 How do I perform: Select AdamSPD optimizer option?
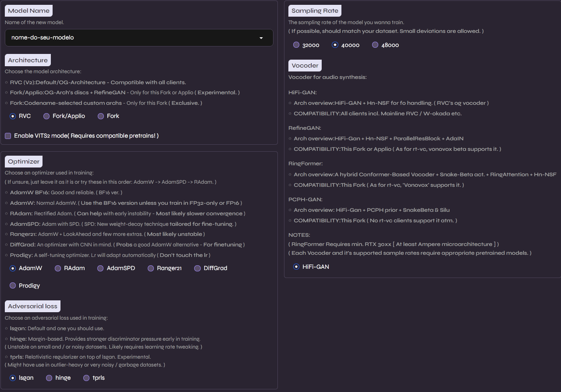click(101, 268)
